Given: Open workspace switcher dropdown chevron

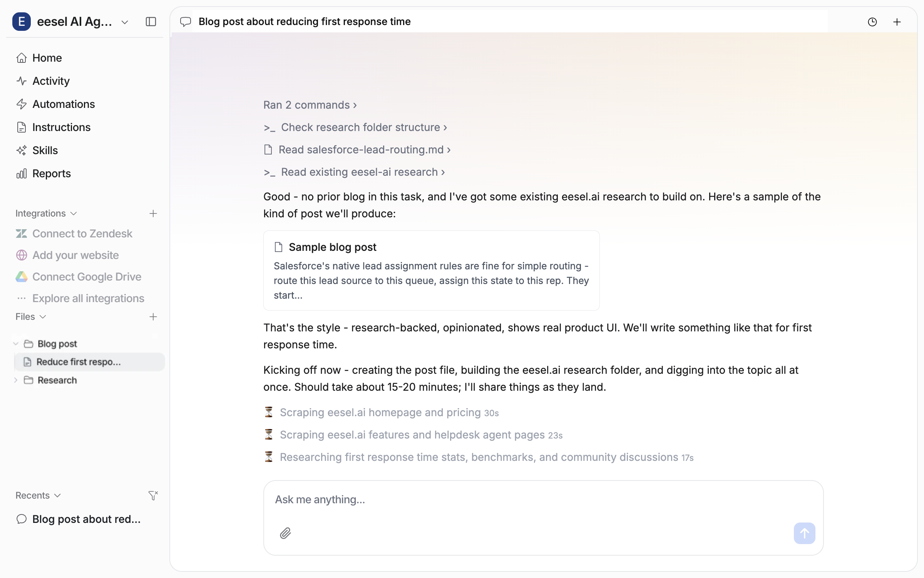Looking at the screenshot, I should point(125,22).
